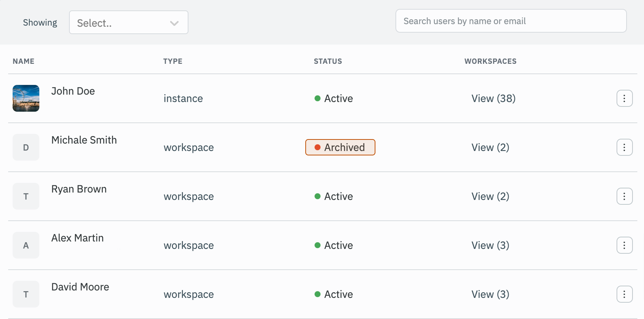The image size is (644, 319).
Task: Click Ryan Brown's 'T' avatar
Action: click(26, 196)
